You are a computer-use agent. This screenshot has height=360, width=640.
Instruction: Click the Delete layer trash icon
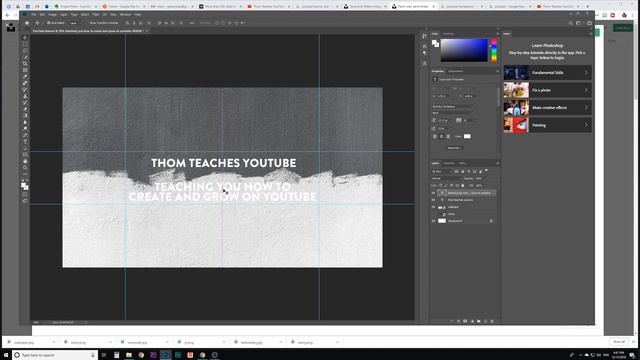pyautogui.click(x=492, y=322)
